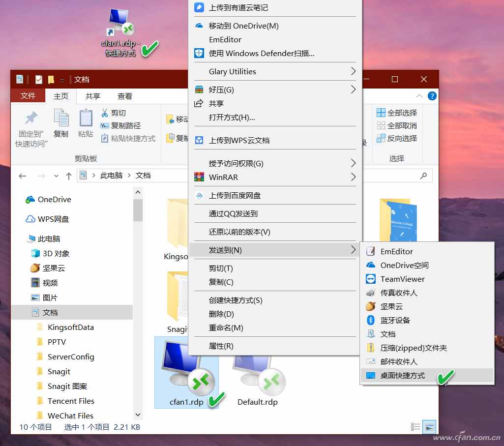Select the cfan1.rdp file in Explorer

pyautogui.click(x=186, y=373)
